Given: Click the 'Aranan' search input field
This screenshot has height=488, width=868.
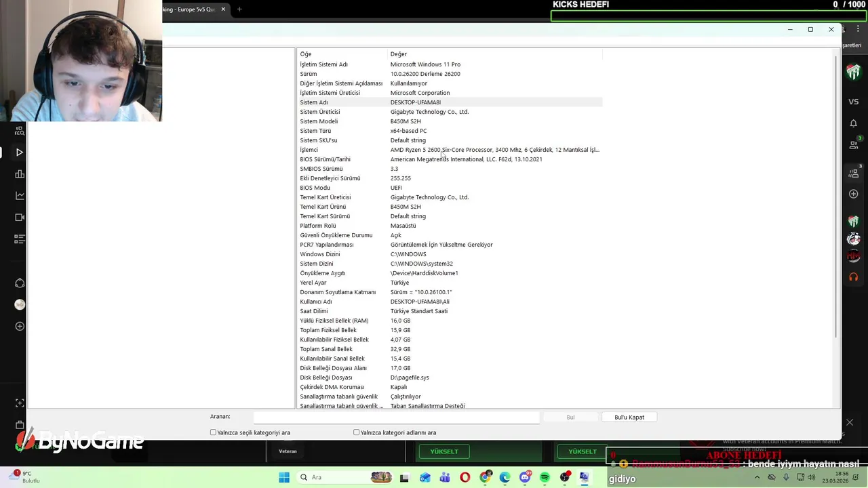Looking at the screenshot, I should tap(396, 418).
